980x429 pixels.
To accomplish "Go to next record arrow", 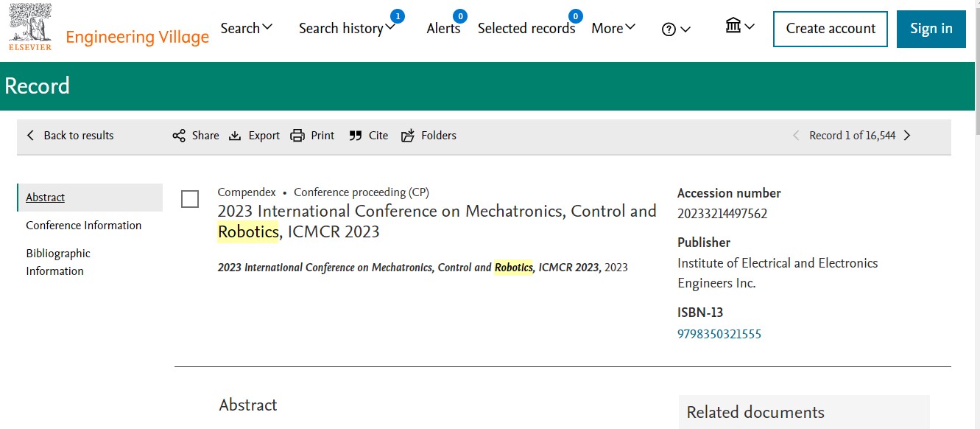I will click(x=907, y=136).
